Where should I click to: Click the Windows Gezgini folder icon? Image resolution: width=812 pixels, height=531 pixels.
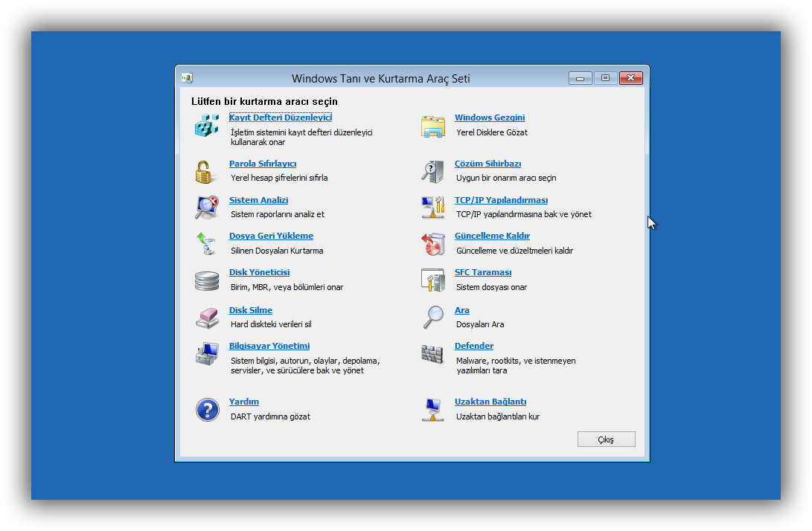point(432,126)
